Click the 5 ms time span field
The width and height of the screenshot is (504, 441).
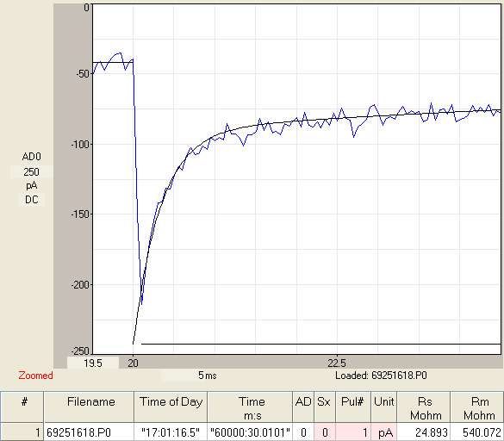[208, 375]
